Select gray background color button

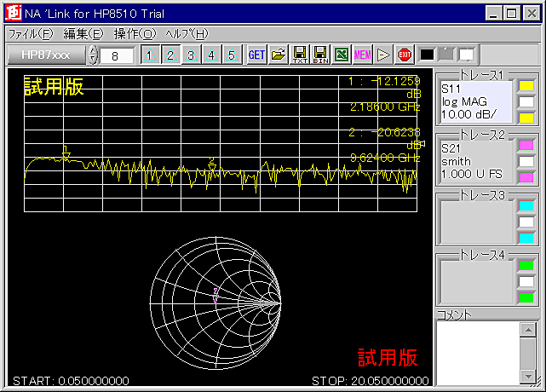tap(446, 55)
